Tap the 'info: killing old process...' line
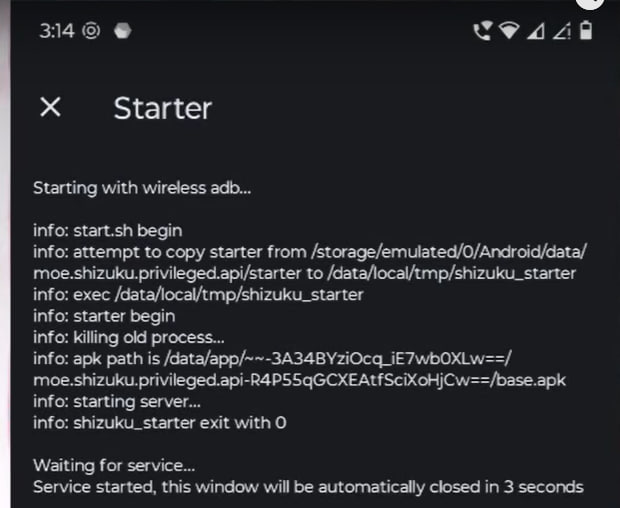Image resolution: width=620 pixels, height=508 pixels. [x=129, y=338]
